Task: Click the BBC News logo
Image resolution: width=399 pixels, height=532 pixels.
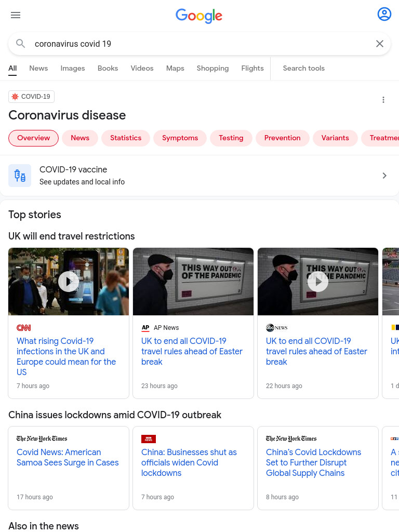Action: [149, 438]
